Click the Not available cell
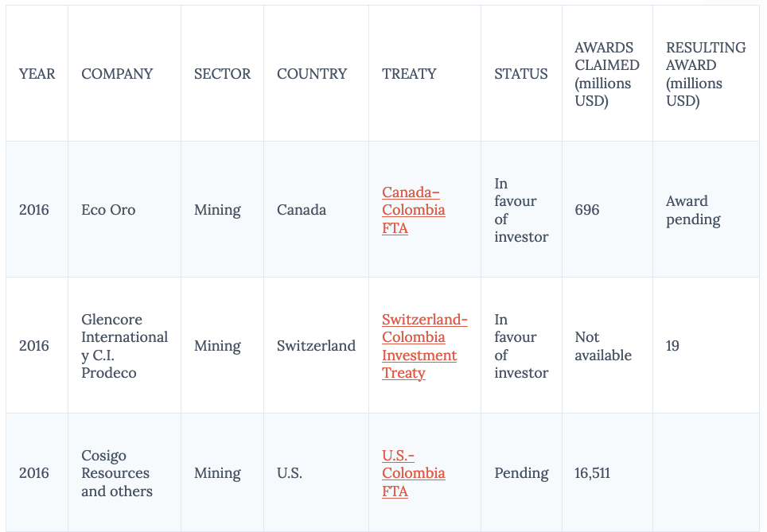 603,346
